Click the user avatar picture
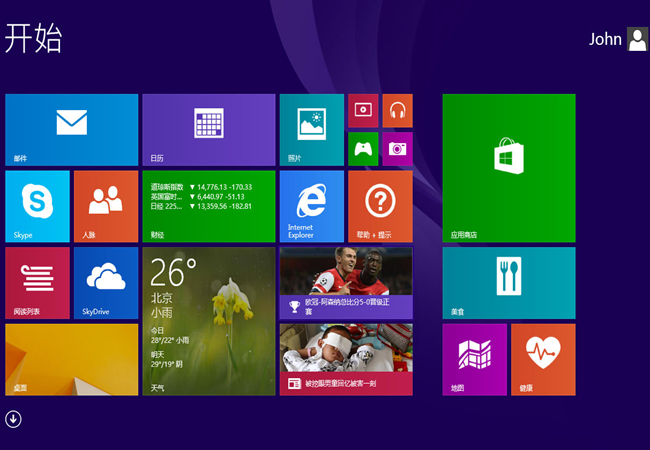Screen dimensions: 650x450 click(637, 39)
